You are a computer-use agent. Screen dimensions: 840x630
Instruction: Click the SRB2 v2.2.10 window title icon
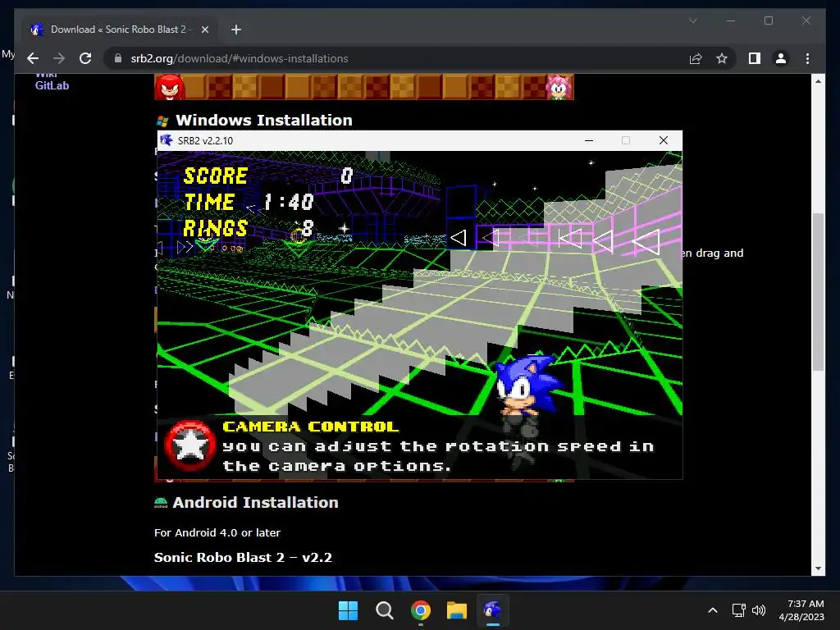(167, 140)
